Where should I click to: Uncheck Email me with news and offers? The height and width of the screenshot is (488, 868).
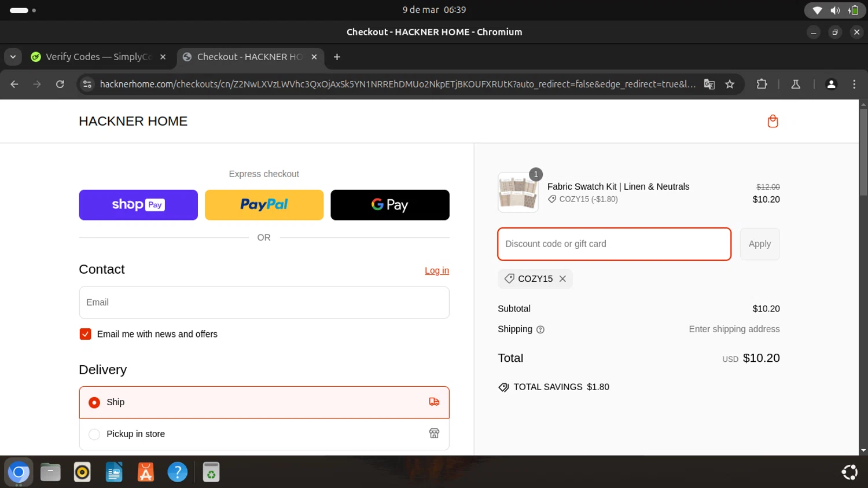[85, 334]
